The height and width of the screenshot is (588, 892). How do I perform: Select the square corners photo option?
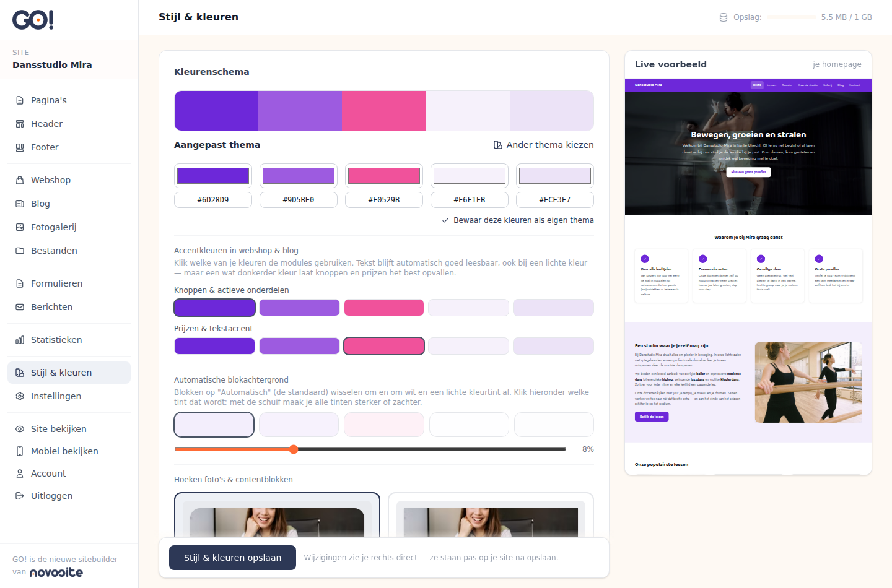491,515
